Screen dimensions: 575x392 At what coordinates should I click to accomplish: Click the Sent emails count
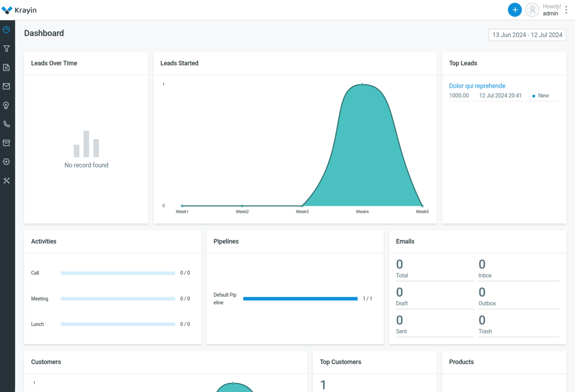pos(399,320)
